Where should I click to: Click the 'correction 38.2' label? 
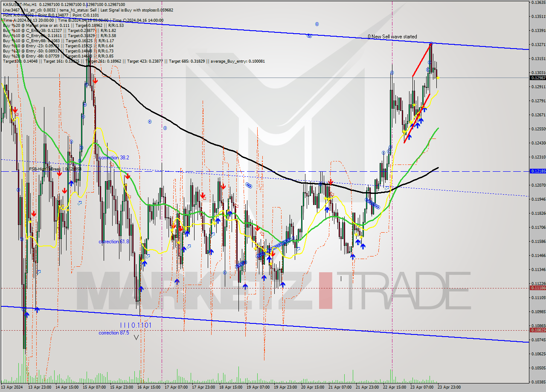113,158
